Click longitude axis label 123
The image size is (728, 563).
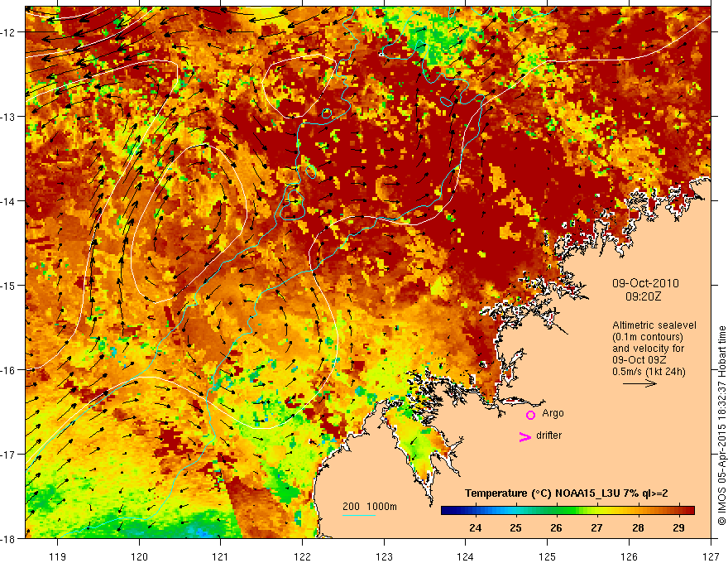coord(384,556)
